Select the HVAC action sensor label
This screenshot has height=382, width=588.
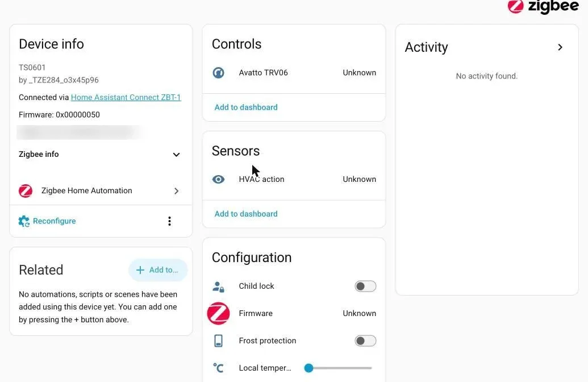pyautogui.click(x=261, y=180)
